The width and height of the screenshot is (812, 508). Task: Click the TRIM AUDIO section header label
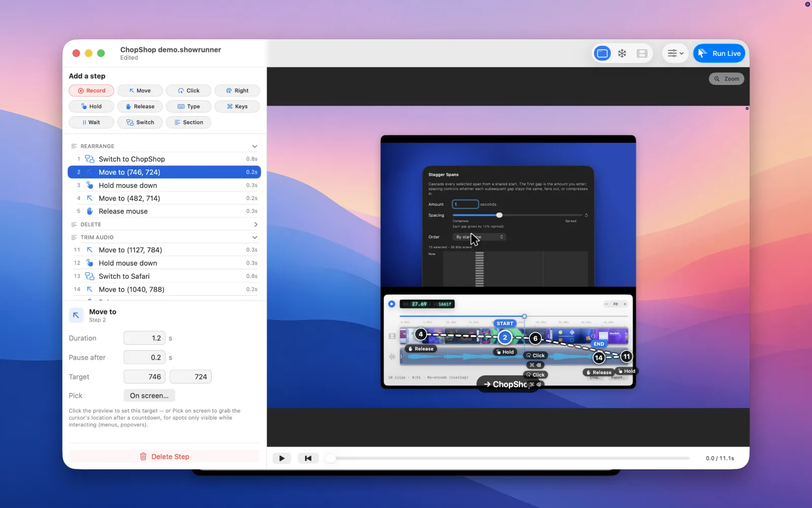point(97,237)
